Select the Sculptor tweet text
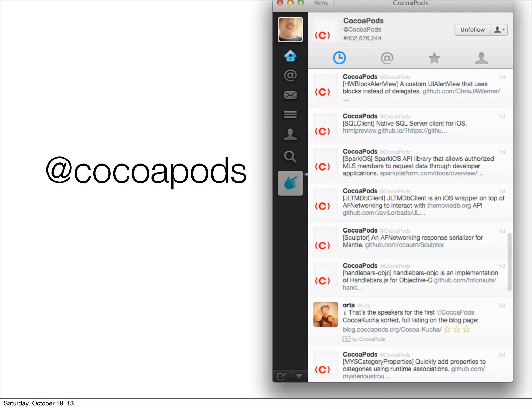The width and height of the screenshot is (532, 409). (x=413, y=241)
